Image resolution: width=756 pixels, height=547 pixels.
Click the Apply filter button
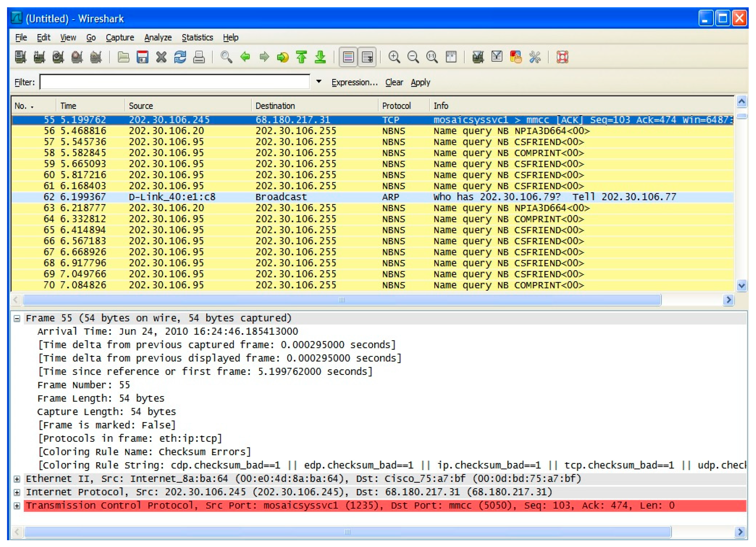[x=420, y=82]
